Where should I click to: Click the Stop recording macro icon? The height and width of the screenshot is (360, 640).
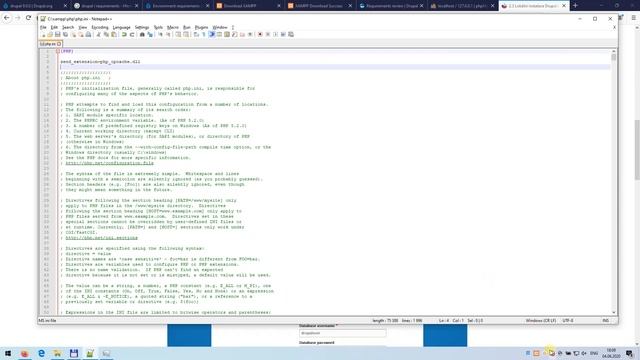(268, 35)
